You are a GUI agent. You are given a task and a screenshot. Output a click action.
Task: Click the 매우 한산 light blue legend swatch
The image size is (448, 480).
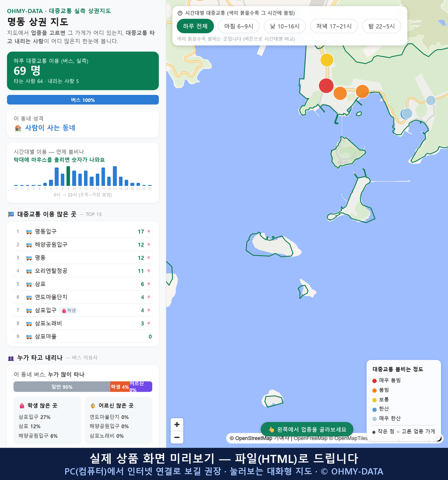tap(374, 419)
